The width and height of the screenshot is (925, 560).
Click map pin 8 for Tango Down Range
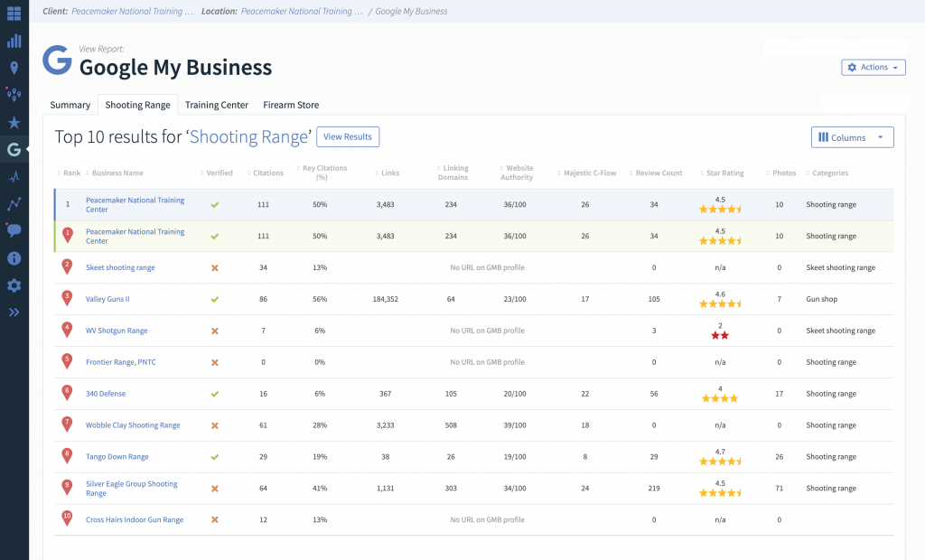[67, 456]
